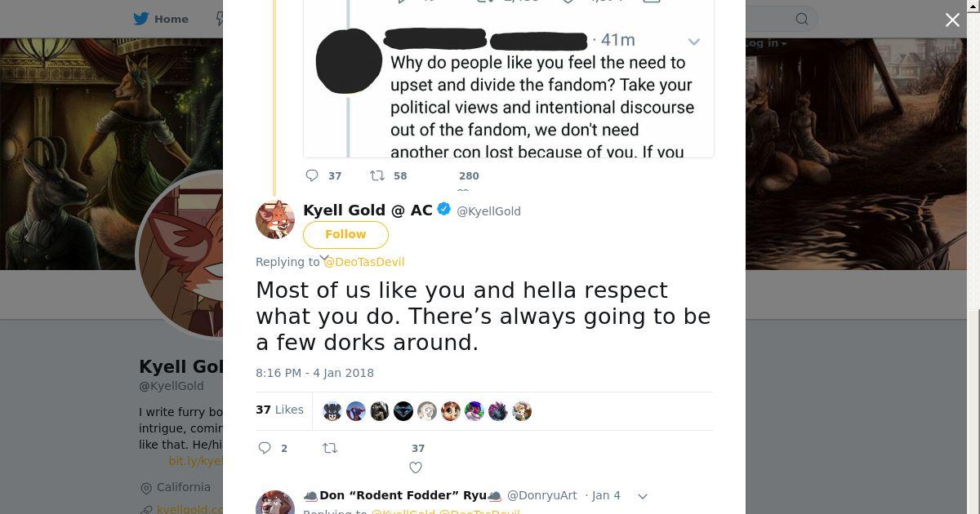Click reply icon on quoted tweet with 37
The width and height of the screenshot is (980, 514).
(312, 175)
